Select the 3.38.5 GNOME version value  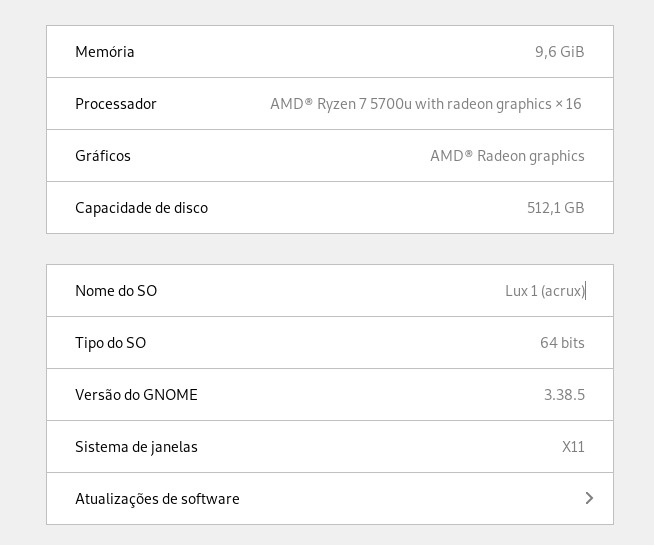[x=564, y=394]
